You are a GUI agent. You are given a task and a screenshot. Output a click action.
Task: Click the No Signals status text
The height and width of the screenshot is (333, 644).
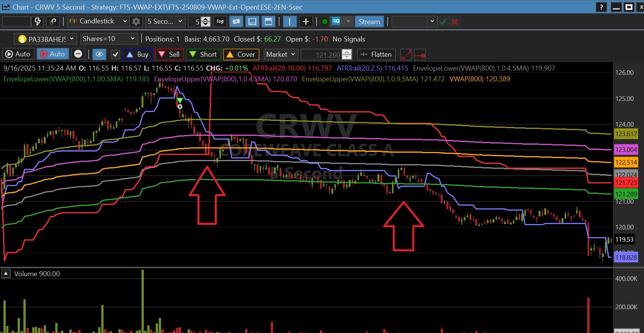tap(349, 39)
